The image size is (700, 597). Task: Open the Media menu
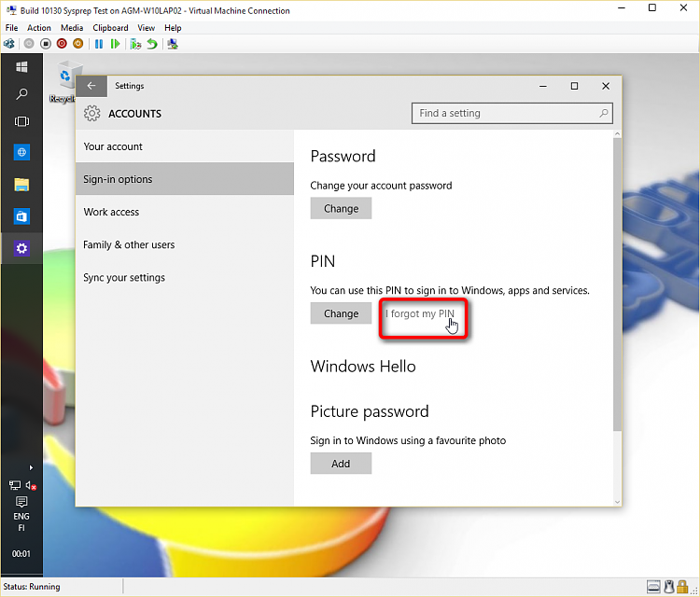click(x=72, y=28)
